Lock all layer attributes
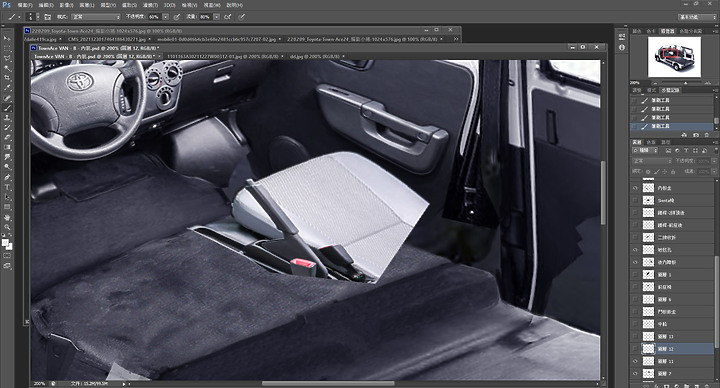This screenshot has height=388, width=720. [x=674, y=171]
